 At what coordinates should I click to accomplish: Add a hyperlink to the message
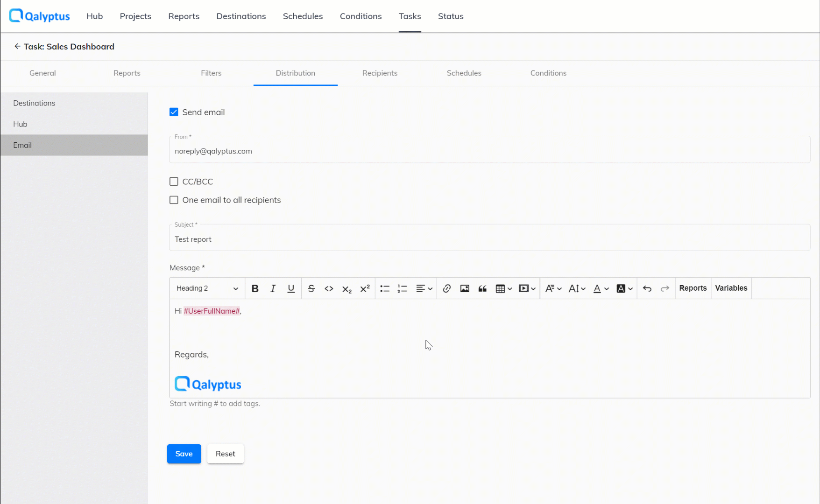pos(446,288)
